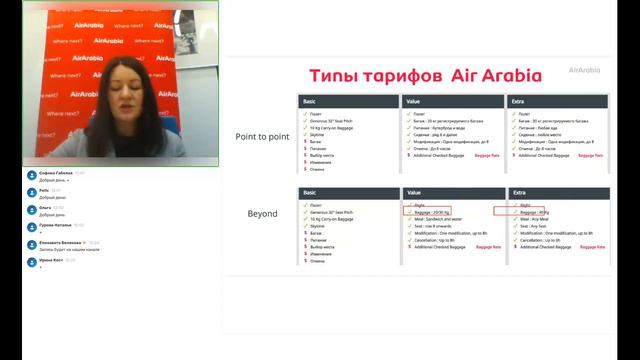This screenshot has height=360, width=640.
Task: Click 'Baggage : 20/30 Kg' in Beyond Value
Action: (432, 213)
